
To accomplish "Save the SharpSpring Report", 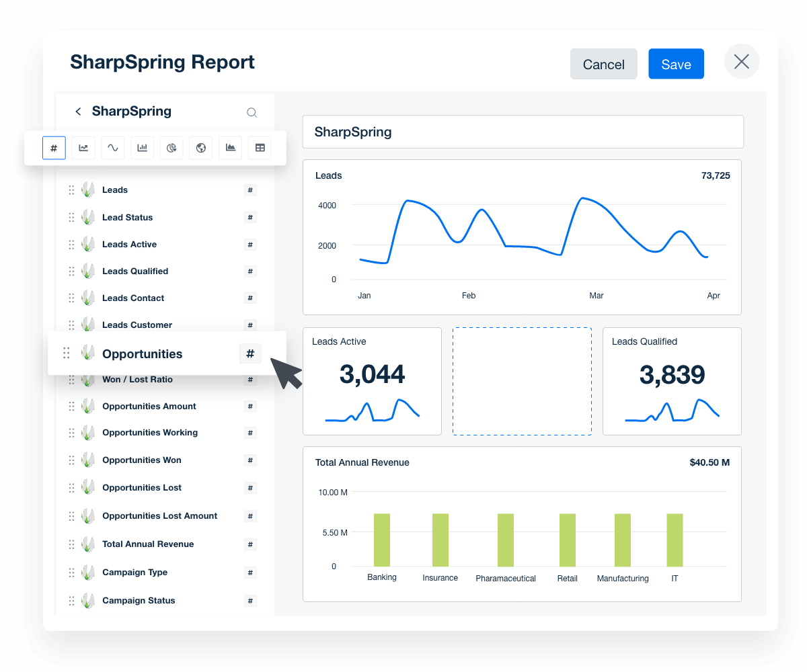I will click(x=676, y=64).
